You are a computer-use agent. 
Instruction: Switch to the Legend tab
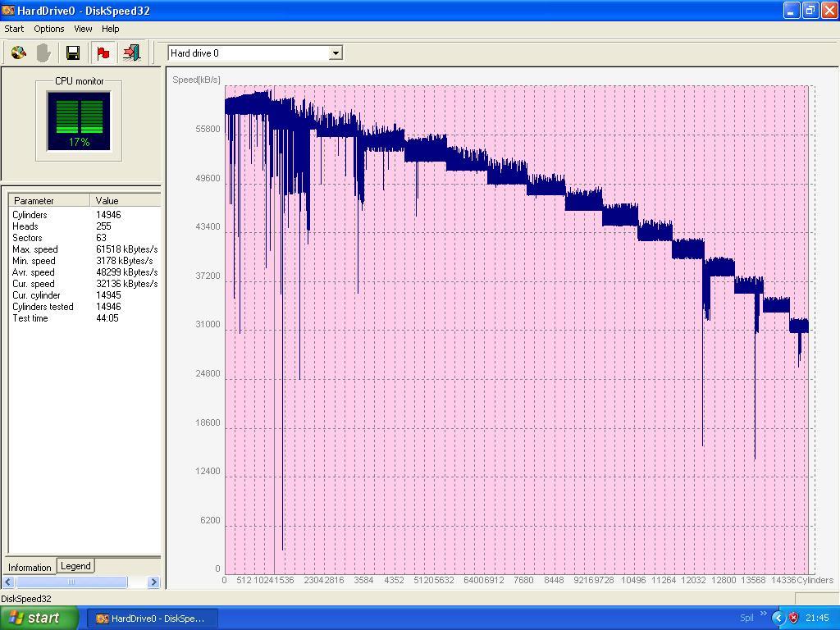[x=75, y=566]
